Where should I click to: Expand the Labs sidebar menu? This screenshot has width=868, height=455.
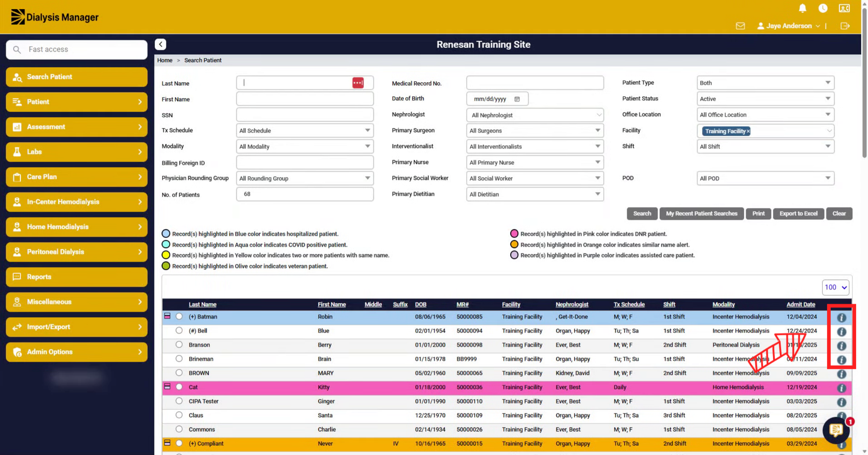tap(77, 152)
